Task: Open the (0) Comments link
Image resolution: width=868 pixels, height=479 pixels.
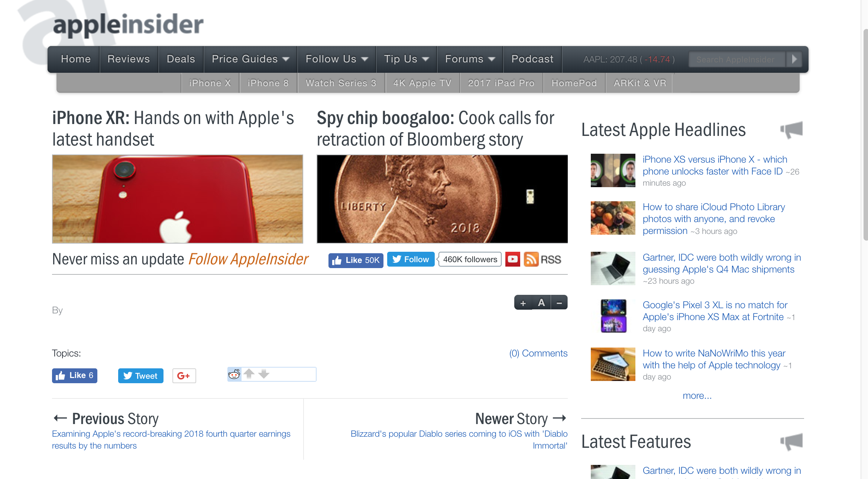Action: click(x=538, y=353)
